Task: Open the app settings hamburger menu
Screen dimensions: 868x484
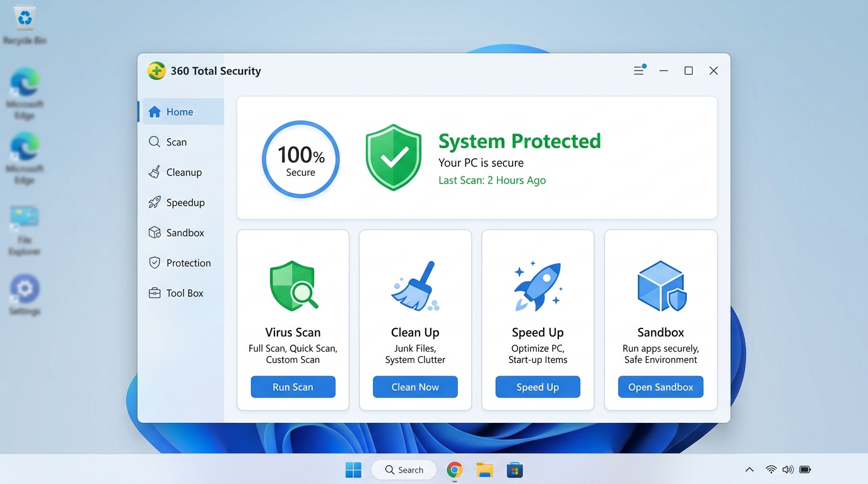Action: 638,71
